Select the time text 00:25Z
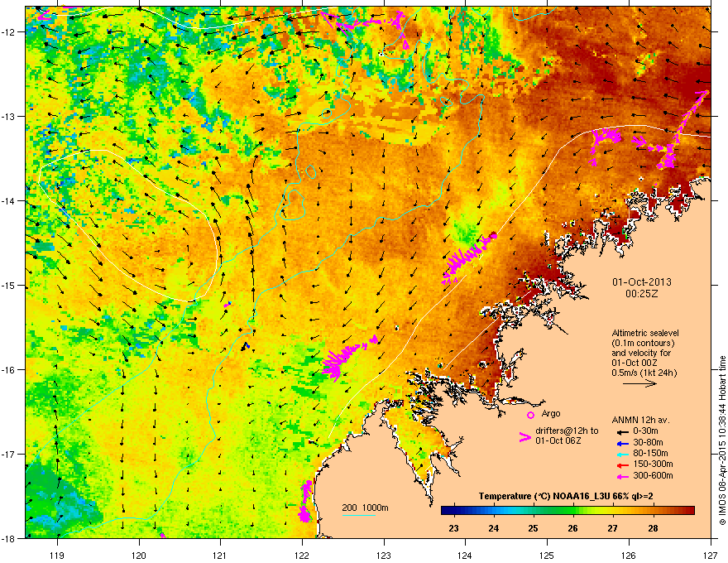This screenshot has width=728, height=563. point(642,294)
